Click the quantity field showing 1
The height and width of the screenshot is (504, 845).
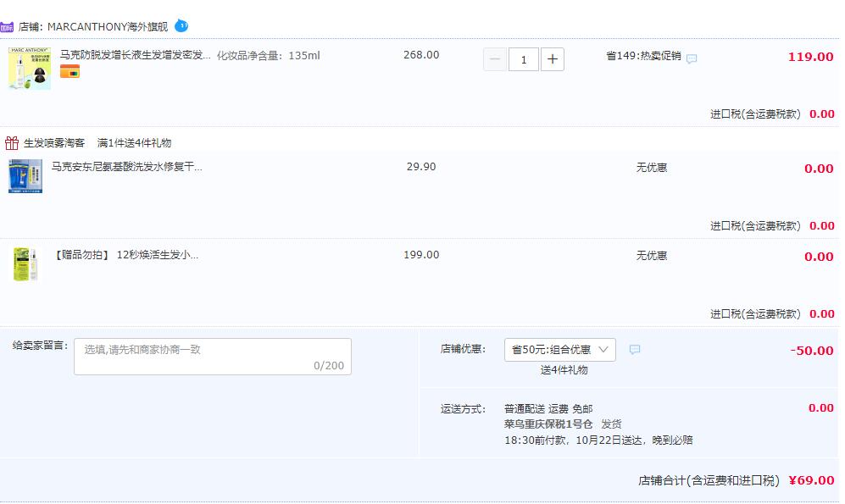point(523,59)
